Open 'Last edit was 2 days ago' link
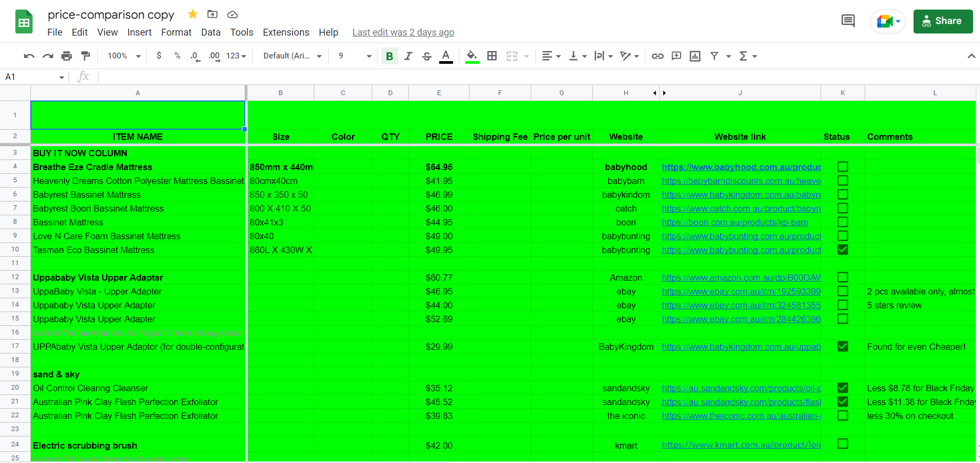This screenshot has height=463, width=980. click(x=403, y=32)
